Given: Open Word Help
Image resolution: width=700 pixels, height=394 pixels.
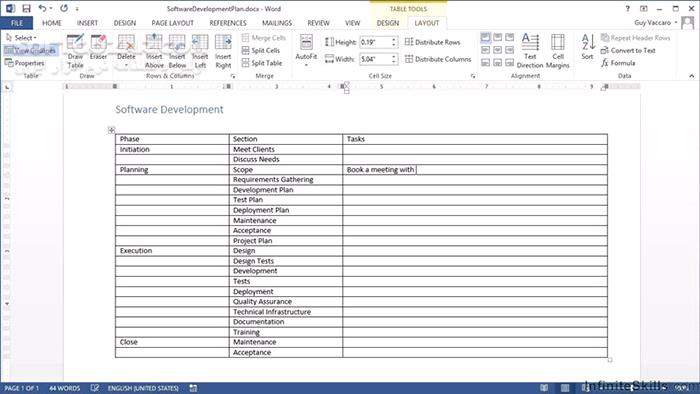Looking at the screenshot, I should tap(627, 8).
